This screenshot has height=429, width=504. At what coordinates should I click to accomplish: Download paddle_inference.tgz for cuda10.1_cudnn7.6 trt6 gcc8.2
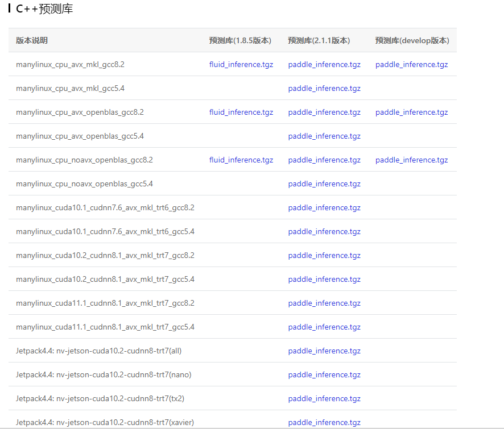point(324,208)
